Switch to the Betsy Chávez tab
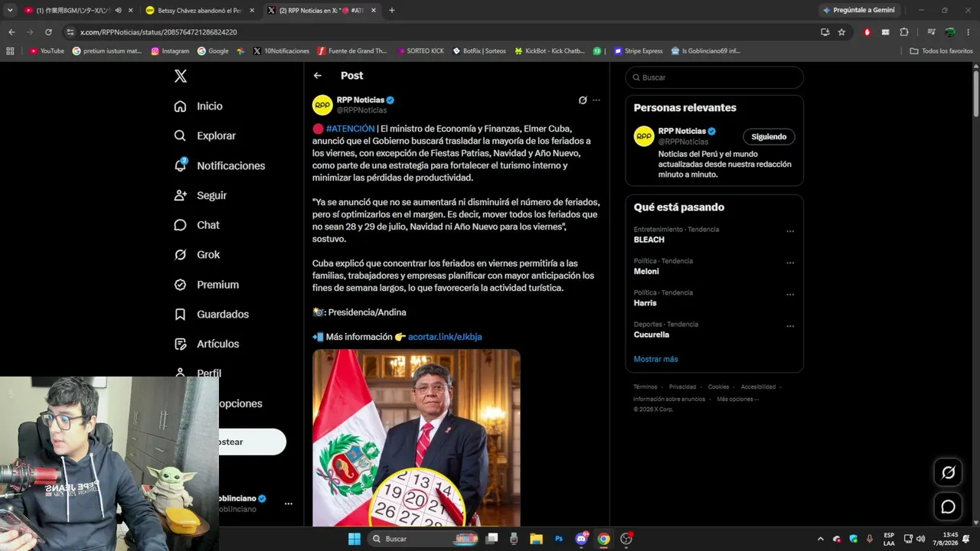The image size is (980, 551). pyautogui.click(x=199, y=11)
